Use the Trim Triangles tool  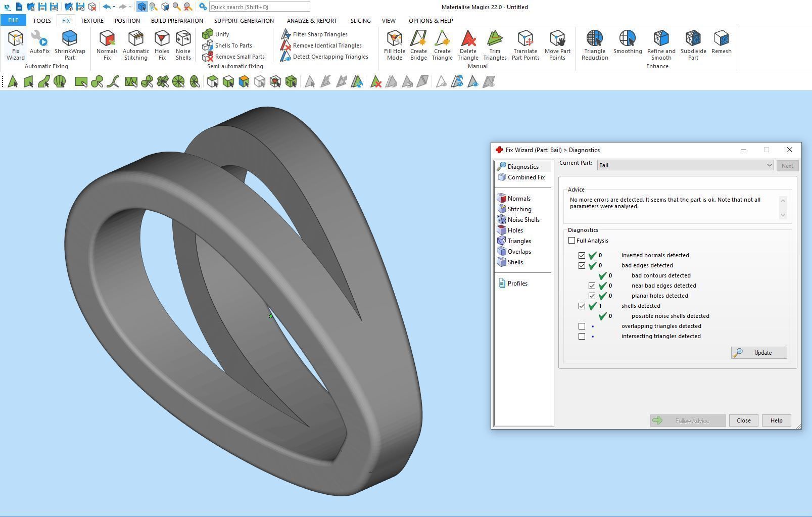tap(495, 45)
